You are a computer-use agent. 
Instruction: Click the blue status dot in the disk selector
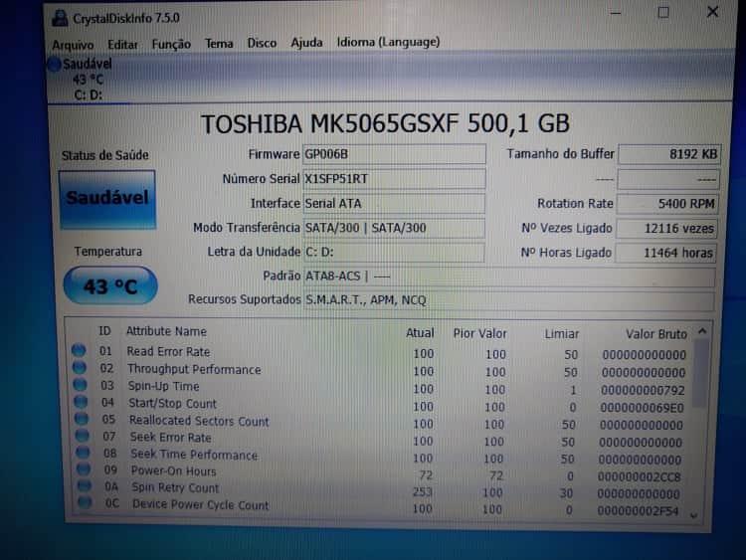tap(54, 64)
